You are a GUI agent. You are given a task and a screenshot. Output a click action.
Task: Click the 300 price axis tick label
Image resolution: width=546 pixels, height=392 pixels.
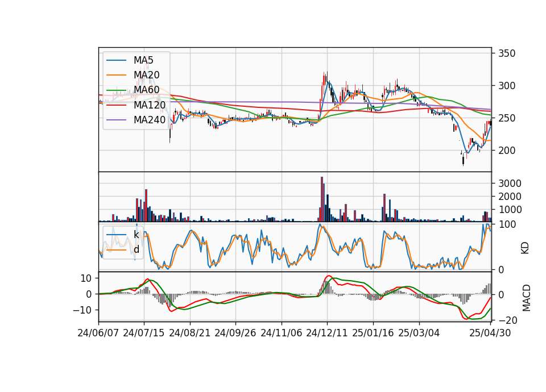(x=507, y=86)
